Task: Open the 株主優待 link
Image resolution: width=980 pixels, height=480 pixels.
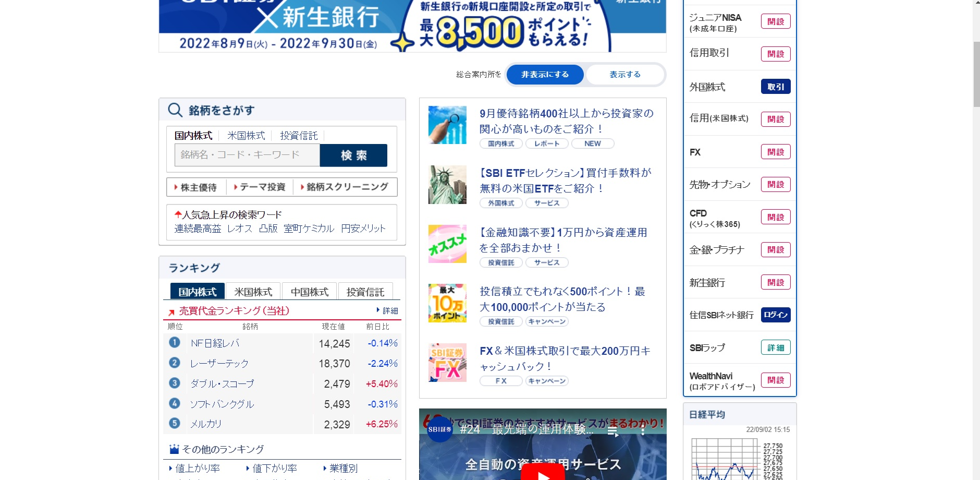Action: [x=195, y=187]
